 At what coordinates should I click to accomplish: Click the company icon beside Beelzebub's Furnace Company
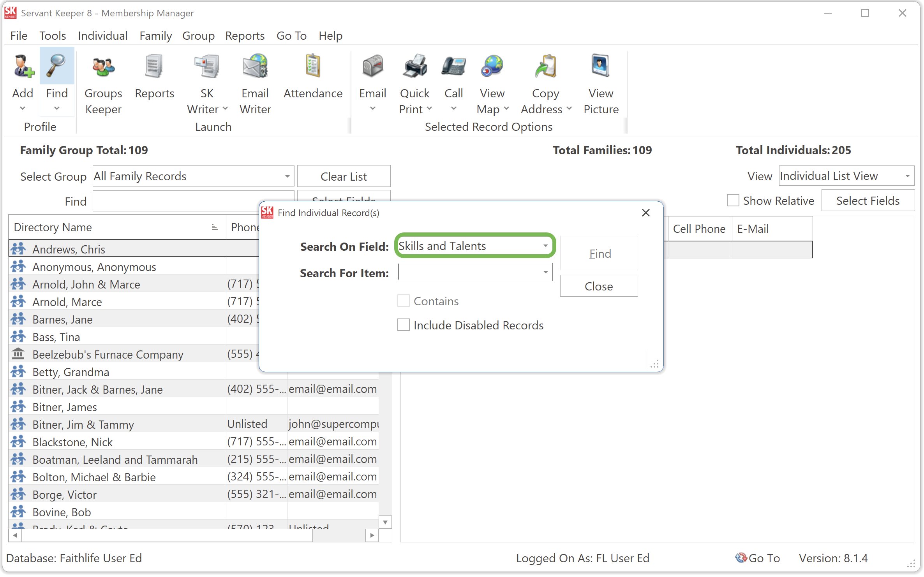[18, 354]
